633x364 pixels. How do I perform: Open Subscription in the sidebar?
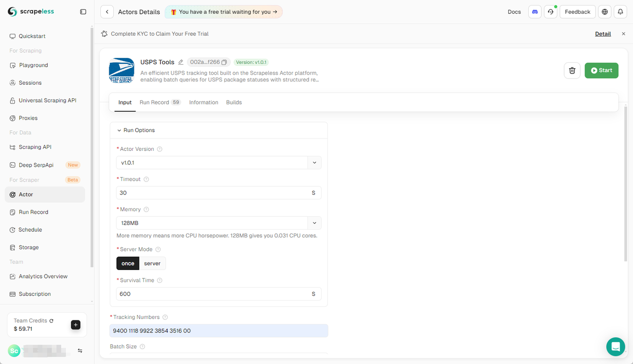click(45, 294)
